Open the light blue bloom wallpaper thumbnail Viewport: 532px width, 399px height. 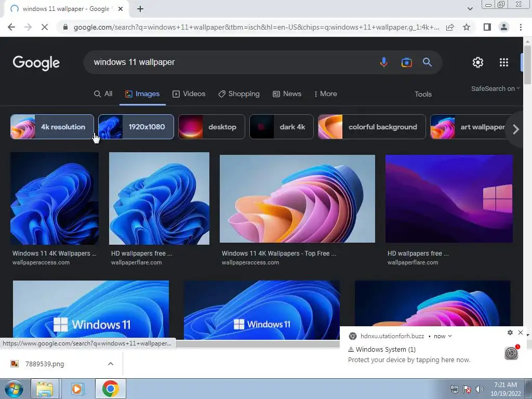(159, 198)
